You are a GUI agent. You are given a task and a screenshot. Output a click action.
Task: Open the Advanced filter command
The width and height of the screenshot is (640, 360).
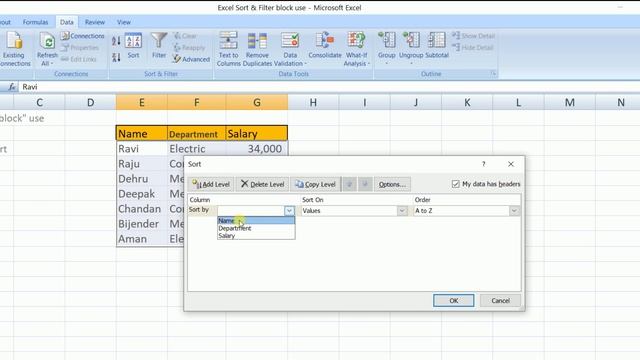tap(191, 59)
